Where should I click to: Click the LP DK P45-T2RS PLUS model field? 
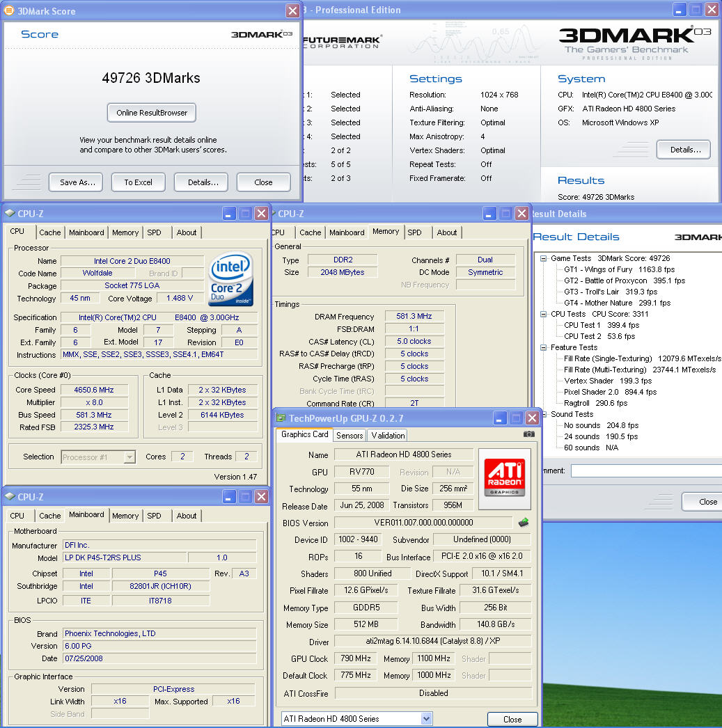click(x=125, y=557)
